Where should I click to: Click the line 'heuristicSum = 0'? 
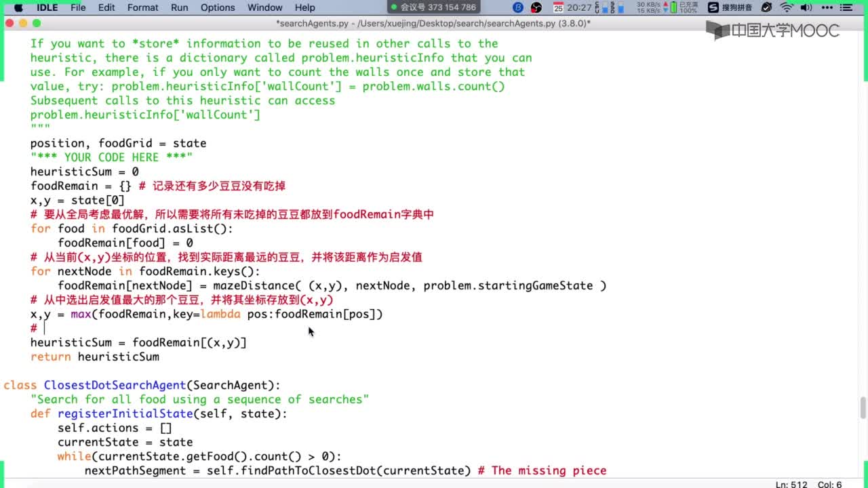(x=85, y=171)
